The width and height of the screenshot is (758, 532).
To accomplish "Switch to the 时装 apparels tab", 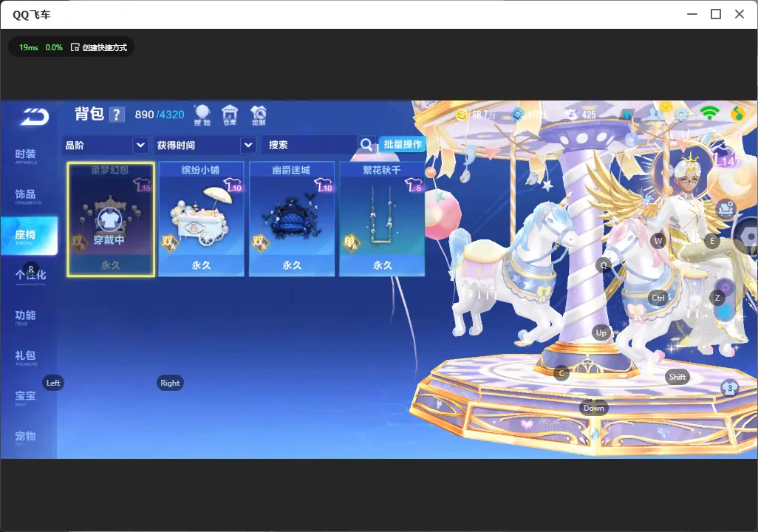I will 27,156.
